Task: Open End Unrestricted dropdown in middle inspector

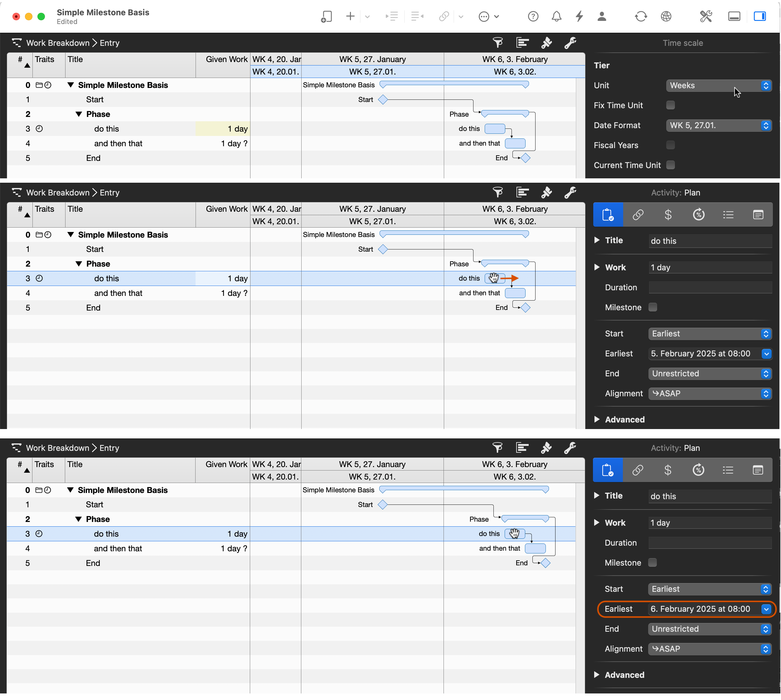Action: click(710, 374)
